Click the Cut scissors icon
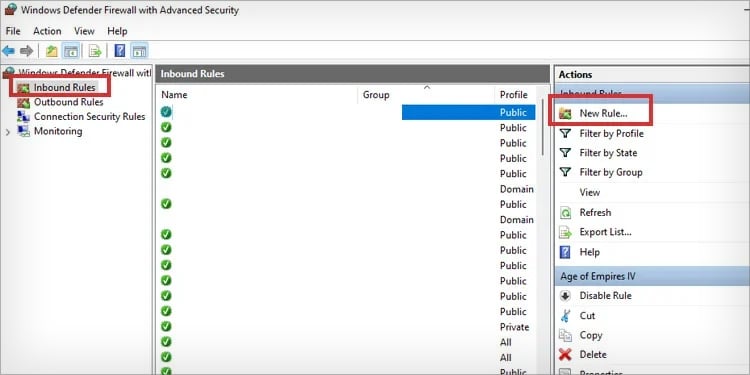The height and width of the screenshot is (375, 750). [x=565, y=316]
